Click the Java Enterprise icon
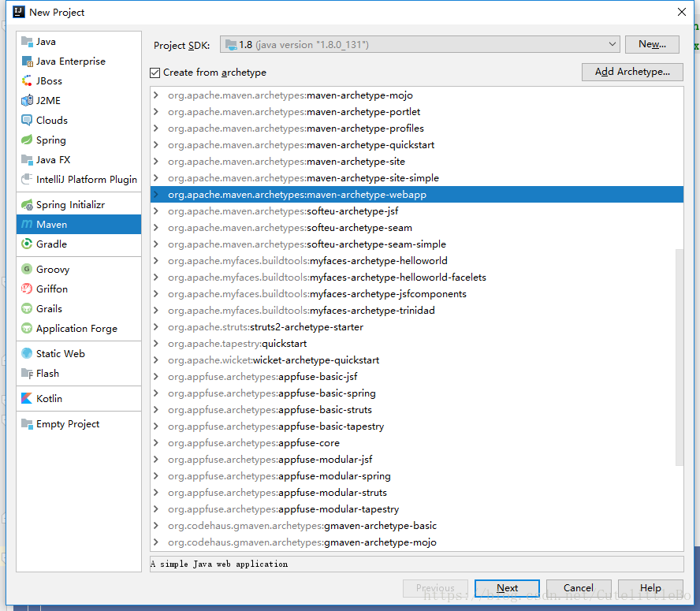 (27, 61)
